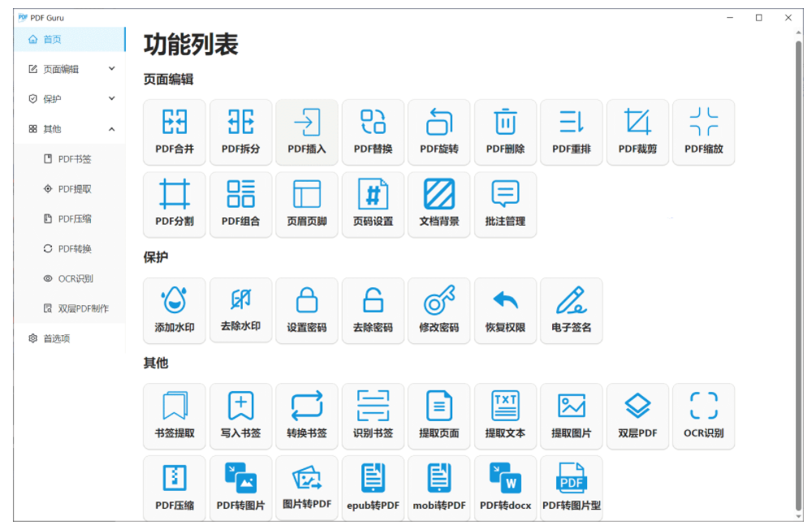
Task: Launch the 页码设置 page number tool
Action: click(x=374, y=204)
